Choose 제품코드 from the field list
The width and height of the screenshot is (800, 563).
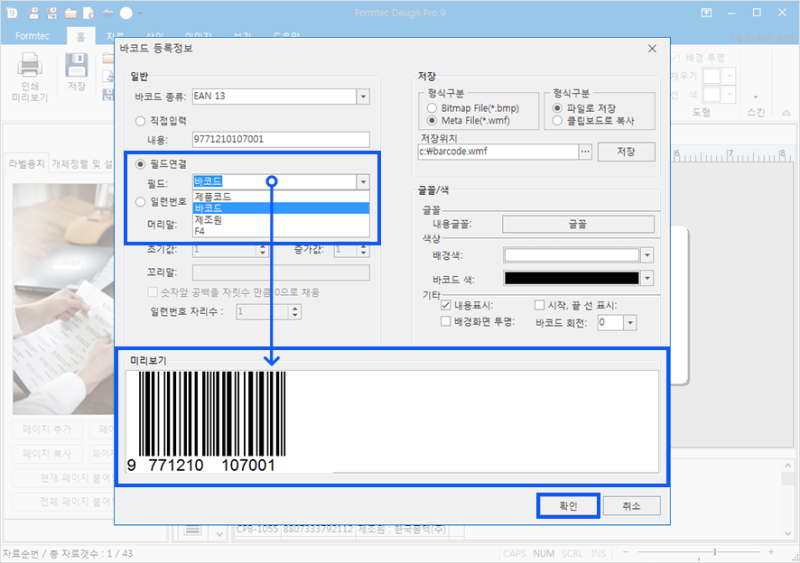pos(281,197)
